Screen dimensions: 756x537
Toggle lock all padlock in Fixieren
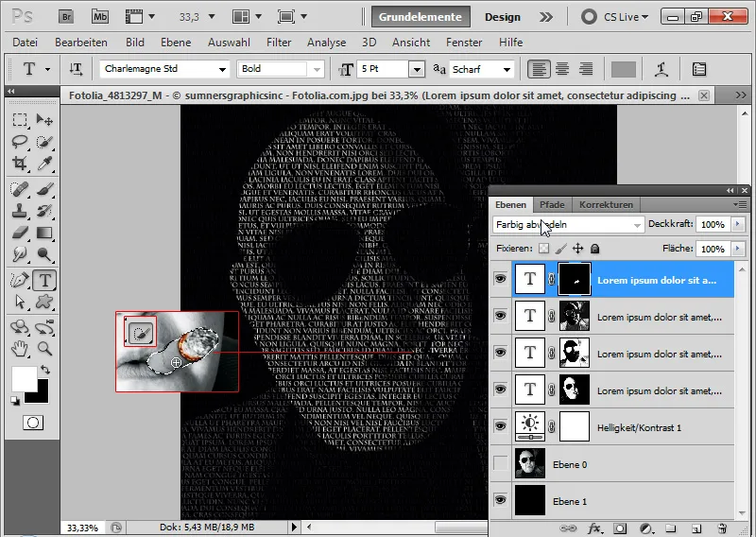coord(595,249)
